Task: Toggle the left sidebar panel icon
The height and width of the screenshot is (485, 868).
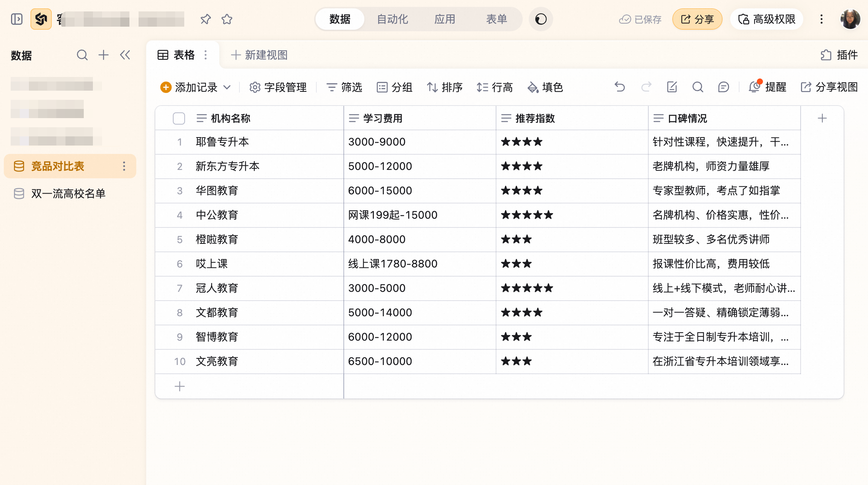Action: (x=17, y=19)
